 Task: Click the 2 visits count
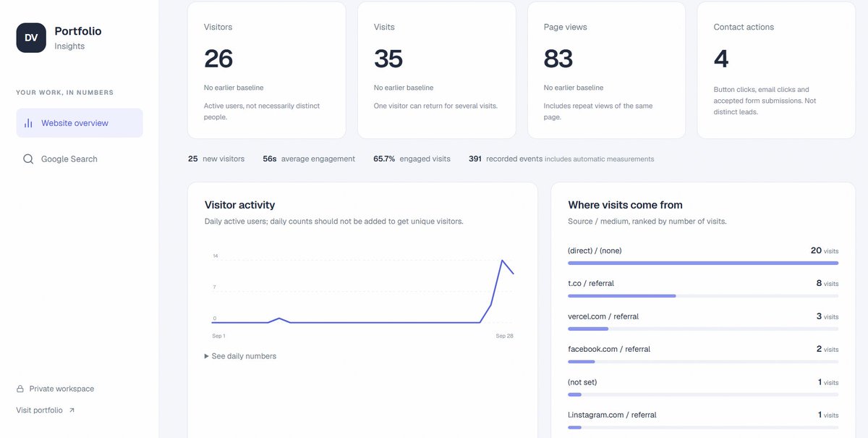(x=827, y=349)
